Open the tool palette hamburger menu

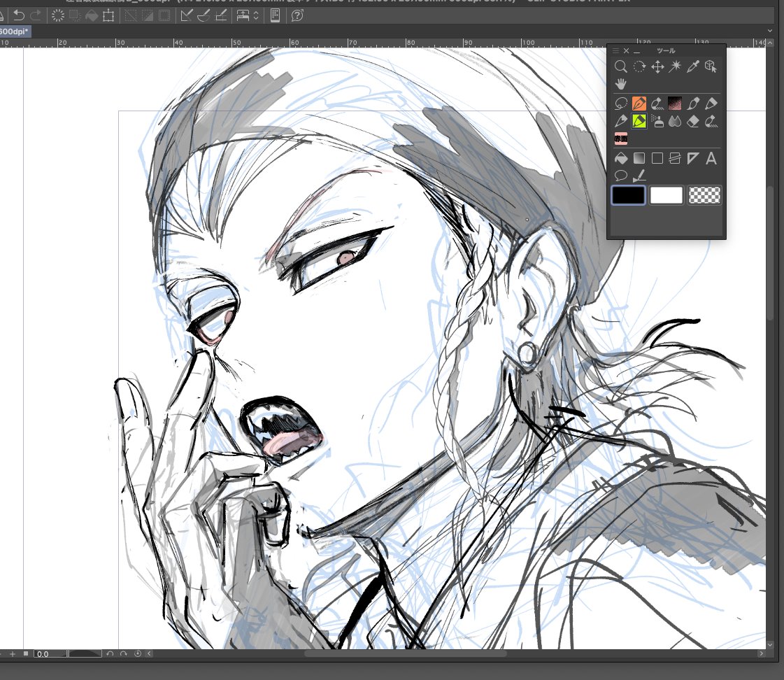click(x=615, y=50)
